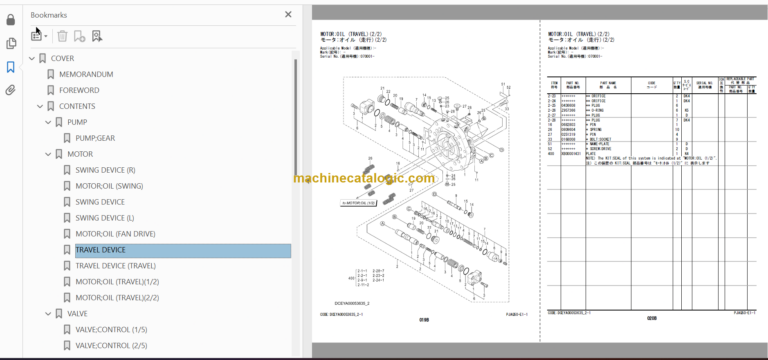
Task: Open TRAVEL DEVICE (TRAVEL) bookmark
Action: (x=116, y=266)
